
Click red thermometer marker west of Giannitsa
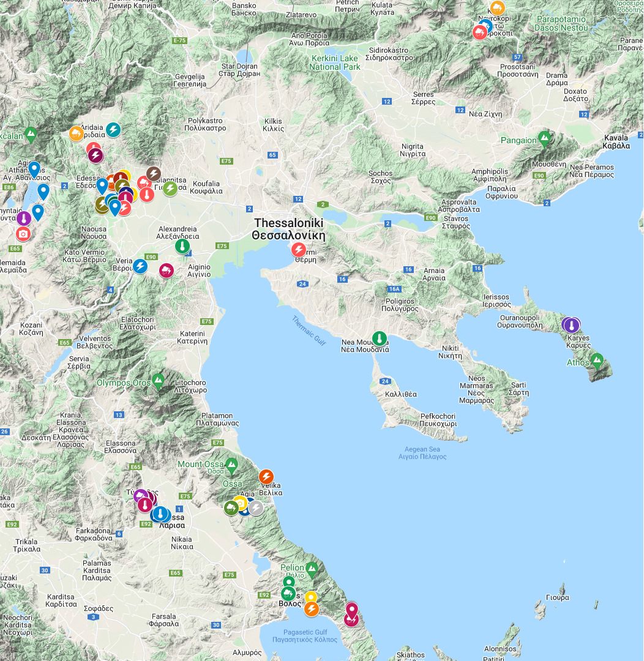point(147,195)
